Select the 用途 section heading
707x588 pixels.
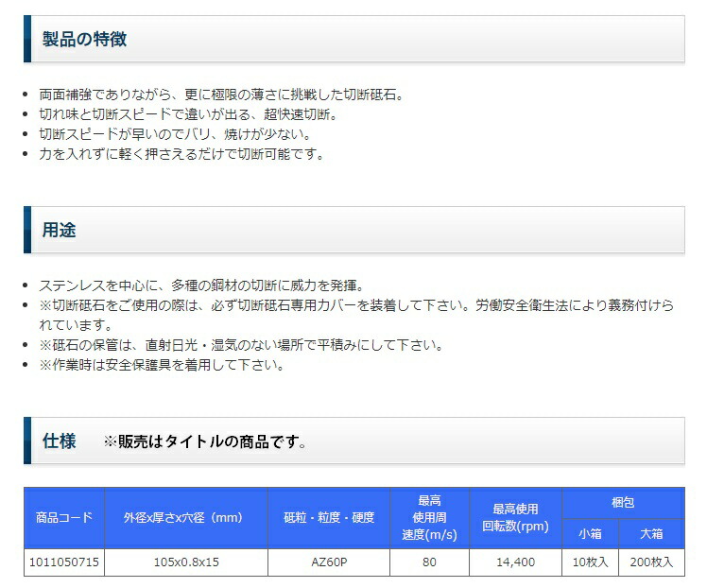click(59, 231)
